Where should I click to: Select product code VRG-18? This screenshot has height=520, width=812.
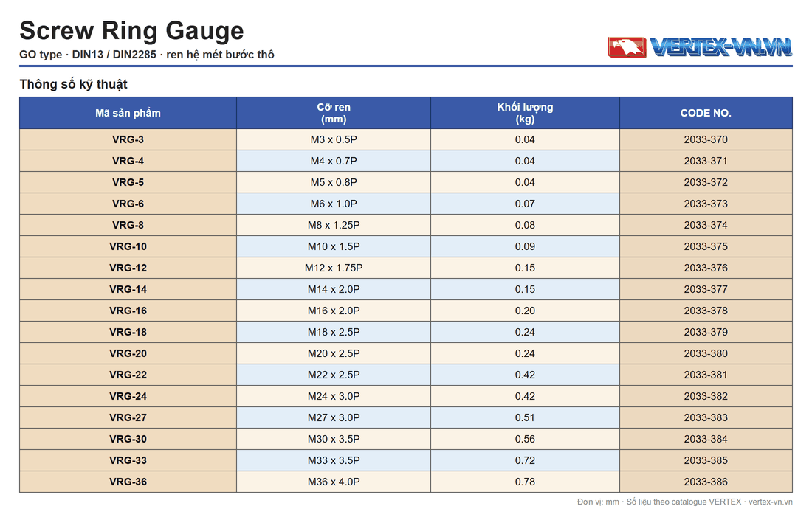(128, 332)
